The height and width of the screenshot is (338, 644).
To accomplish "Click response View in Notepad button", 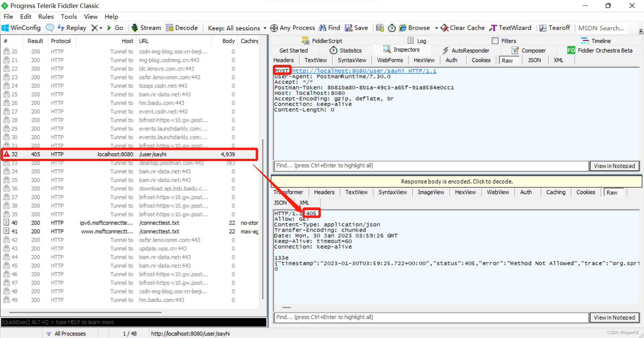I will point(614,318).
